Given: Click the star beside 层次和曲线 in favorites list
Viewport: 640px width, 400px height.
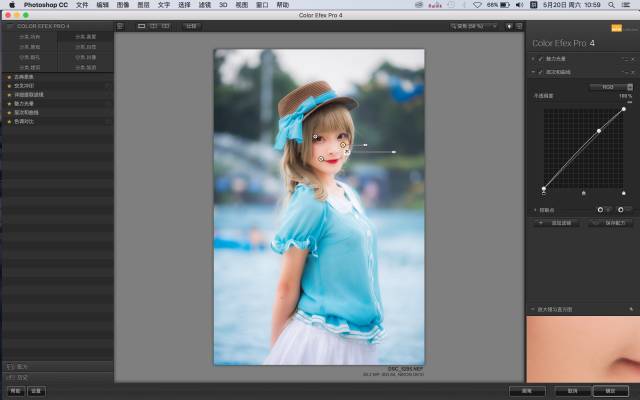Looking at the screenshot, I should pyautogui.click(x=9, y=113).
